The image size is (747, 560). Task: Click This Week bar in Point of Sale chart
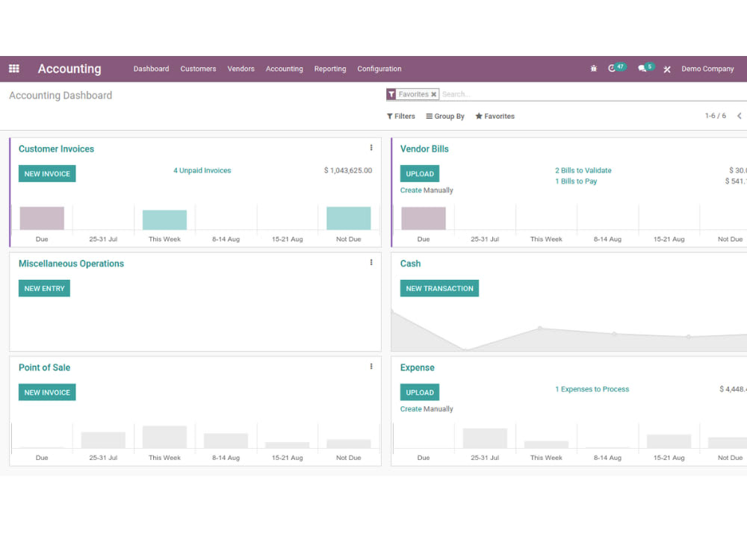click(165, 437)
